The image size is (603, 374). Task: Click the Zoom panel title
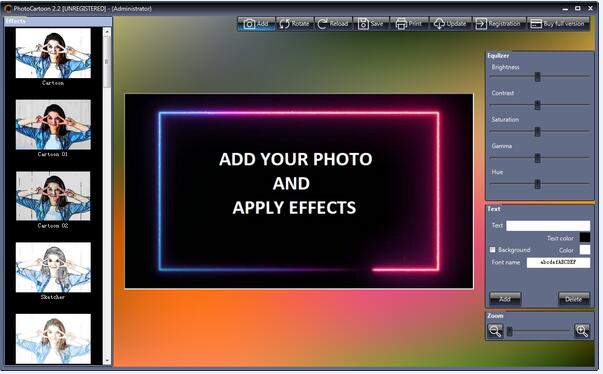[495, 316]
